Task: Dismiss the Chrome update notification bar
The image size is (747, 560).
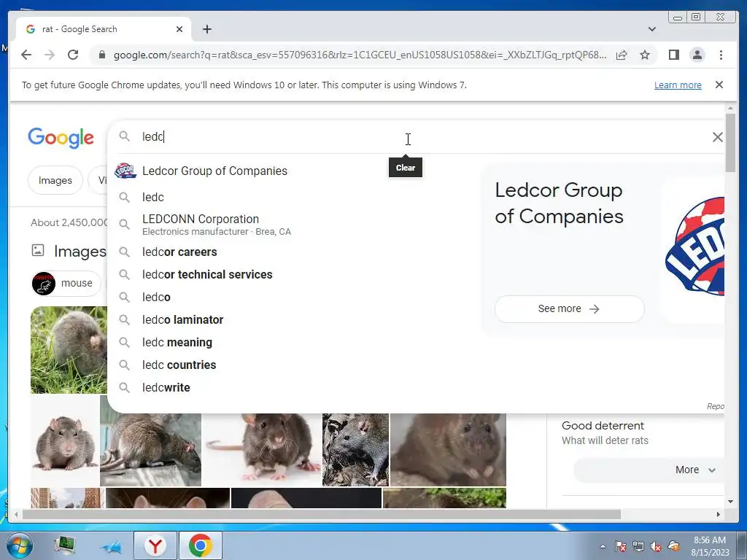Action: (719, 85)
